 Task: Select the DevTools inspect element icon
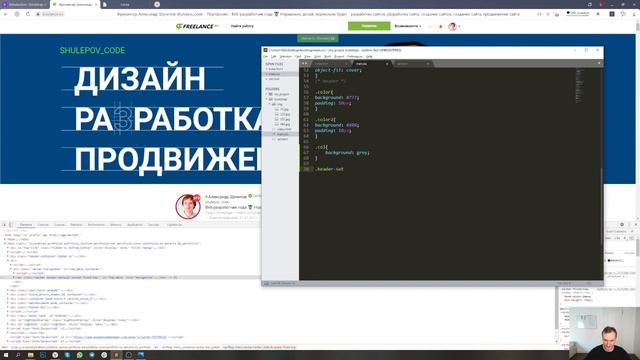click(4, 224)
